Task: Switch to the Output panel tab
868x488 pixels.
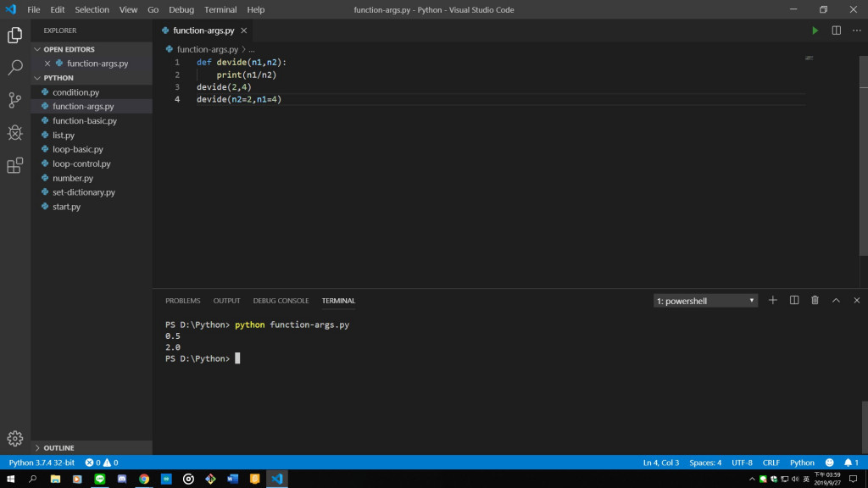Action: (x=226, y=301)
